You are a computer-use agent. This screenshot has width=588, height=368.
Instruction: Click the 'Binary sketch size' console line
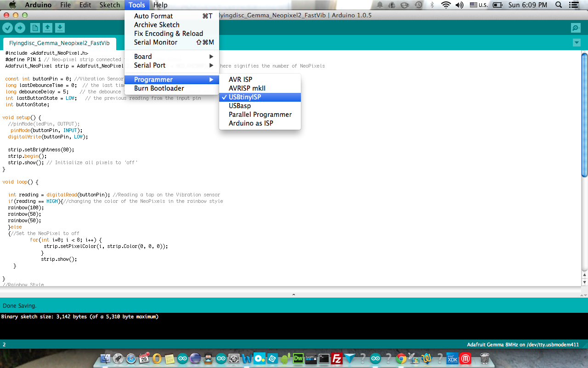[x=80, y=317]
